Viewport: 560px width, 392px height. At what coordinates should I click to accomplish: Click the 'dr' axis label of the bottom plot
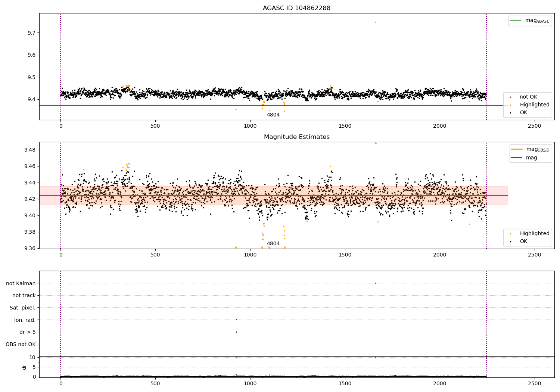[x=24, y=367]
